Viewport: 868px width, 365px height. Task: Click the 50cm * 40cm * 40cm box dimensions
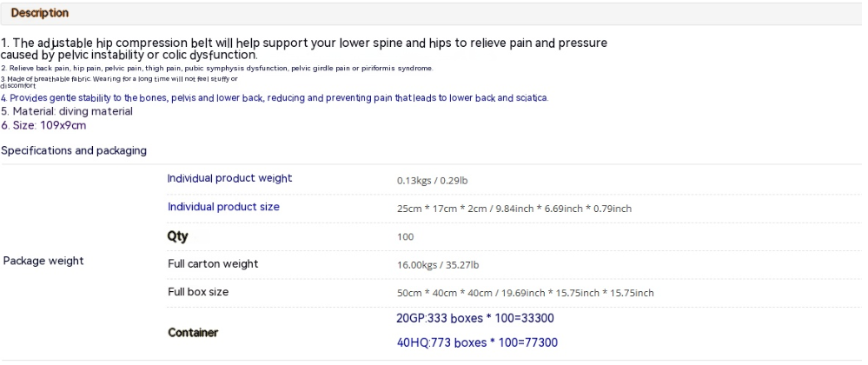(526, 293)
